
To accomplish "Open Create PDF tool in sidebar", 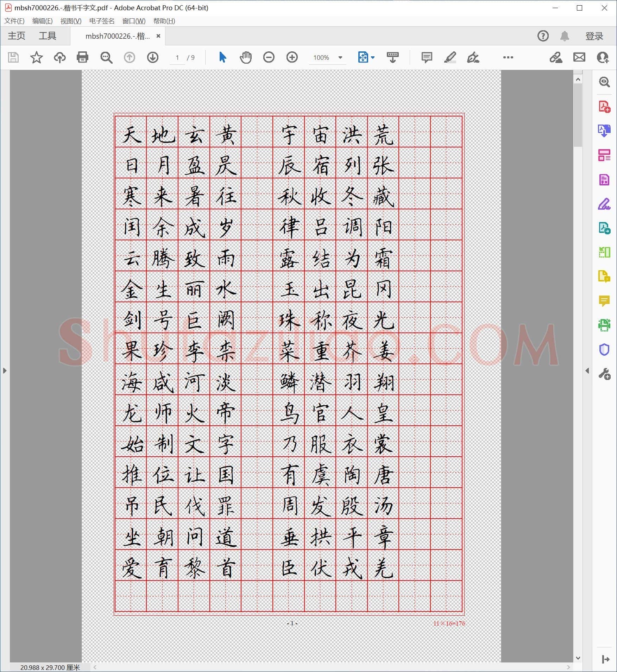I will (604, 107).
